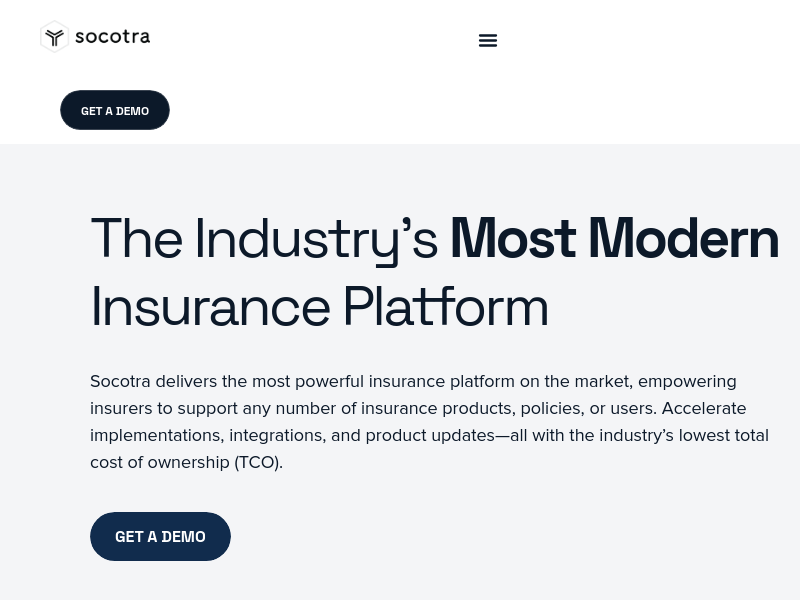
Task: Click "(TCO)" at the paragraph's end
Action: point(258,462)
